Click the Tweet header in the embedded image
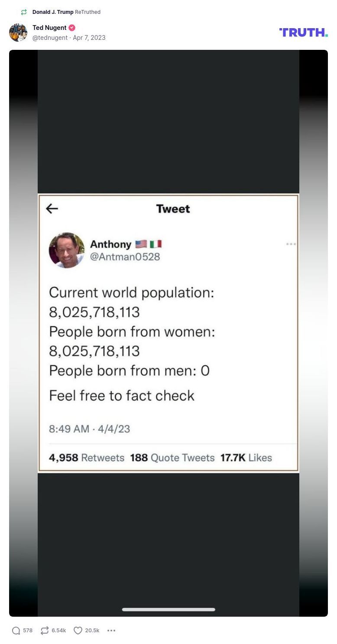 [173, 208]
